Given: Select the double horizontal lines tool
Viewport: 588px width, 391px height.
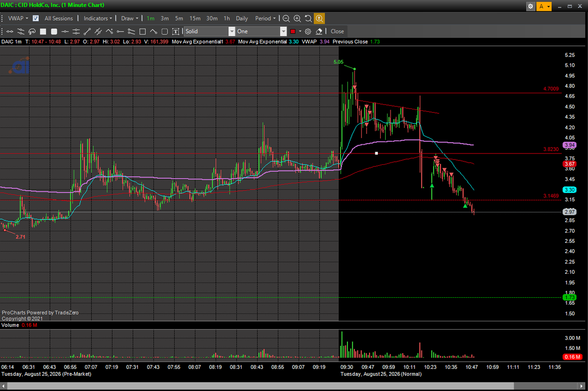Looking at the screenshot, I should (x=76, y=31).
